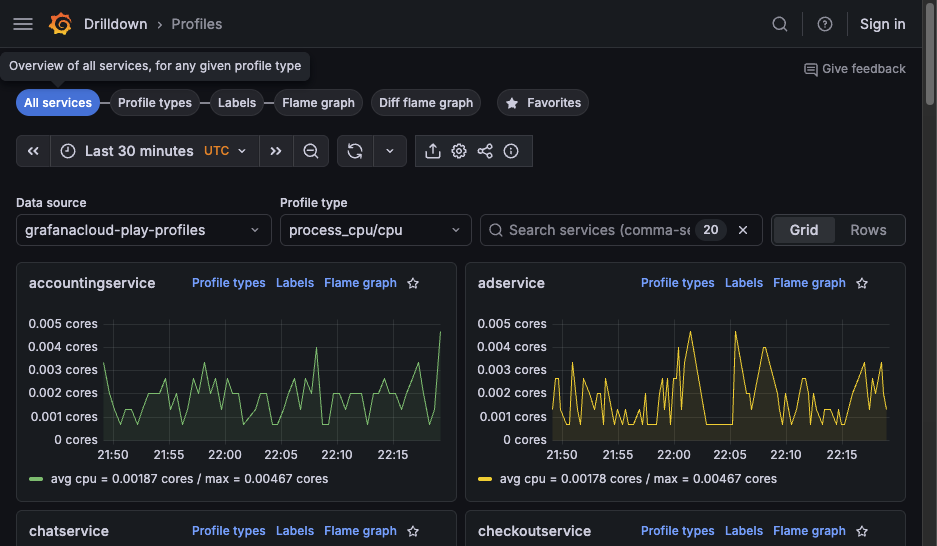Click green legend swatch for accountingservice
Viewport: 937px width, 546px height.
pyautogui.click(x=36, y=479)
